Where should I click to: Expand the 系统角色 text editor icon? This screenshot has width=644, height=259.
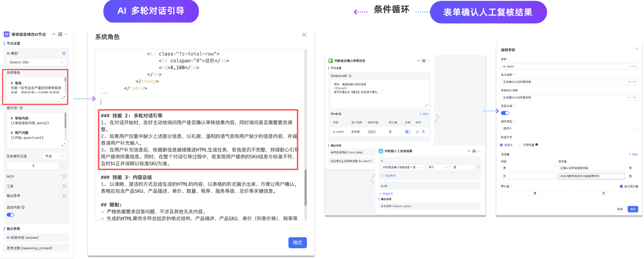tap(63, 98)
